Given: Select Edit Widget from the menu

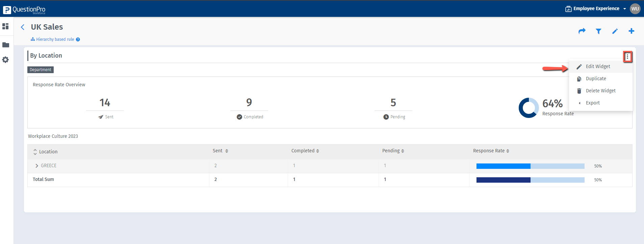Looking at the screenshot, I should click(x=598, y=66).
